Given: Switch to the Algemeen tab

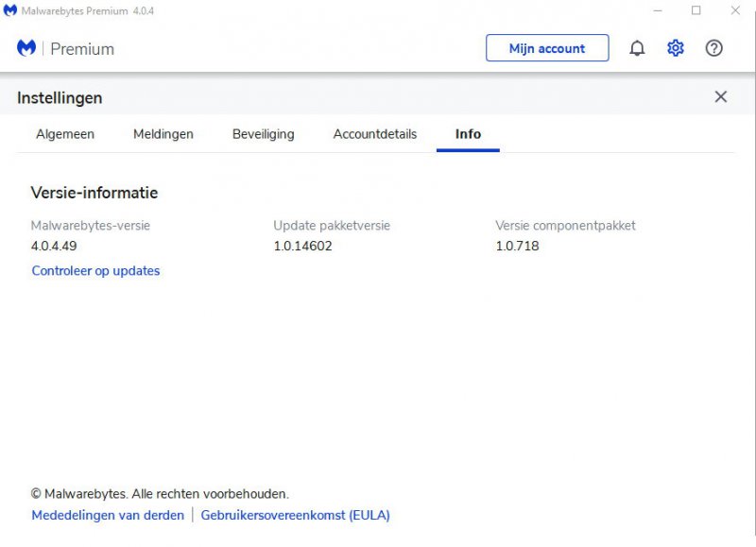Looking at the screenshot, I should click(x=65, y=134).
